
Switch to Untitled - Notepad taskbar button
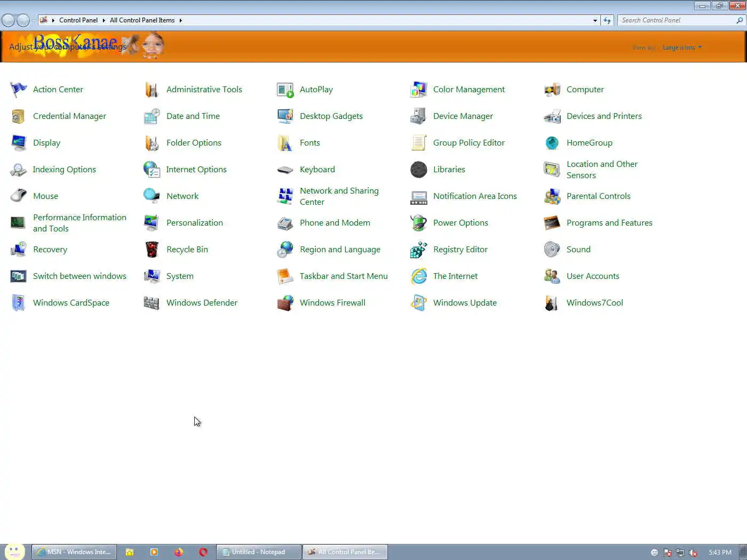point(259,552)
